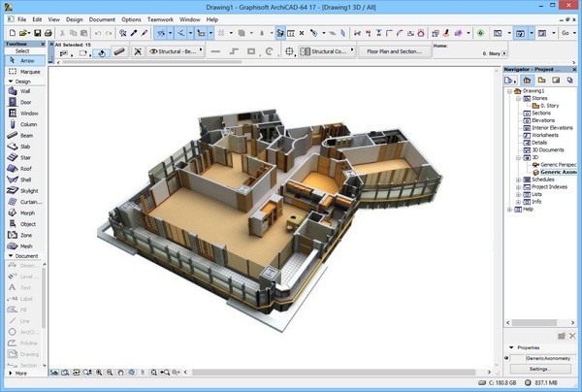Collapse the Properties panel section

pos(511,347)
